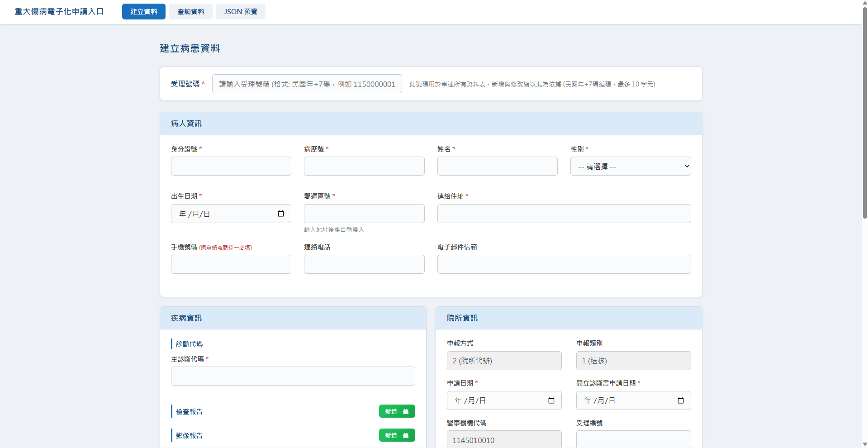Image resolution: width=868 pixels, height=448 pixels.
Task: Click the page vertical scrollbar thumb
Action: (865, 113)
